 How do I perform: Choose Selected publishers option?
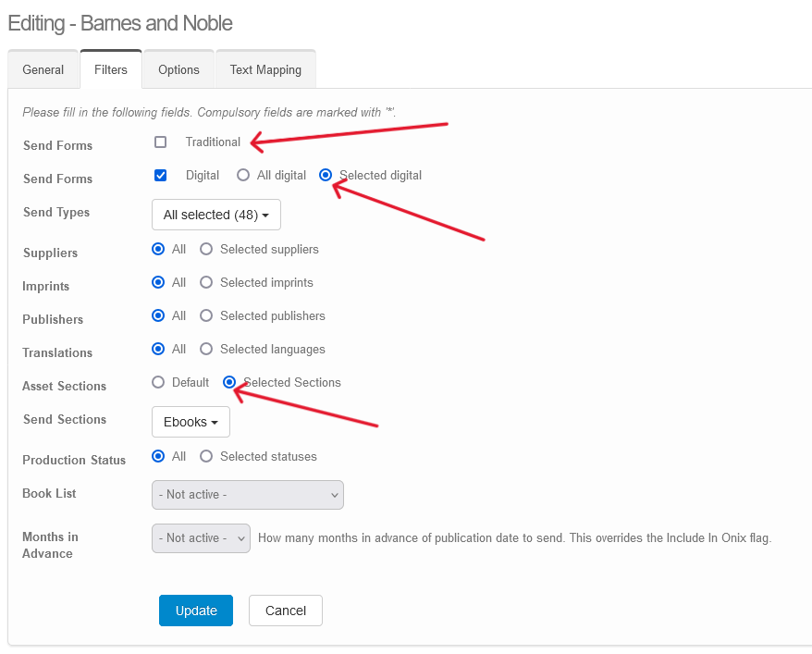(206, 315)
